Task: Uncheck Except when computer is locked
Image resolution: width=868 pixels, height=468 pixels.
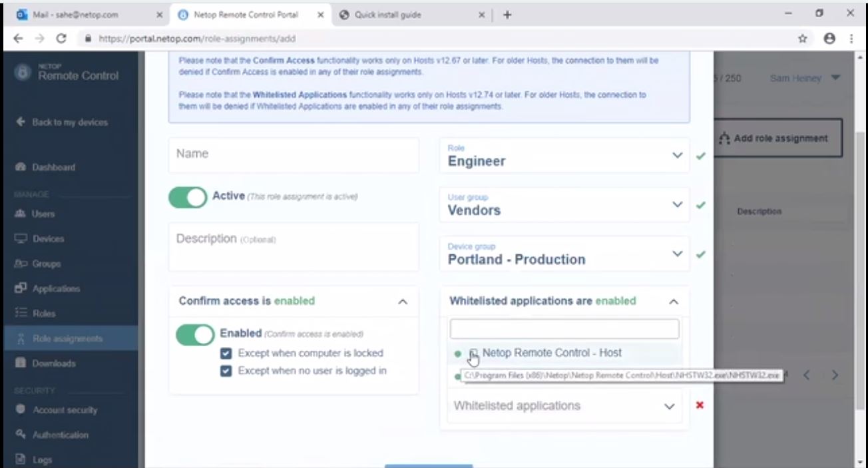Action: tap(226, 353)
